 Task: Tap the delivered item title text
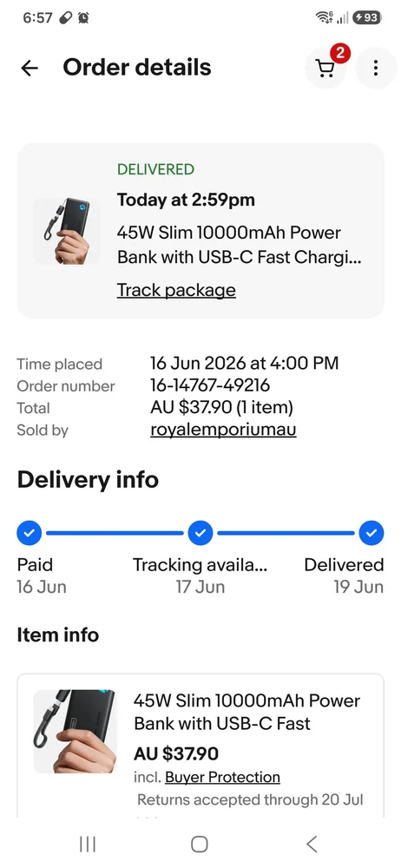(x=240, y=245)
